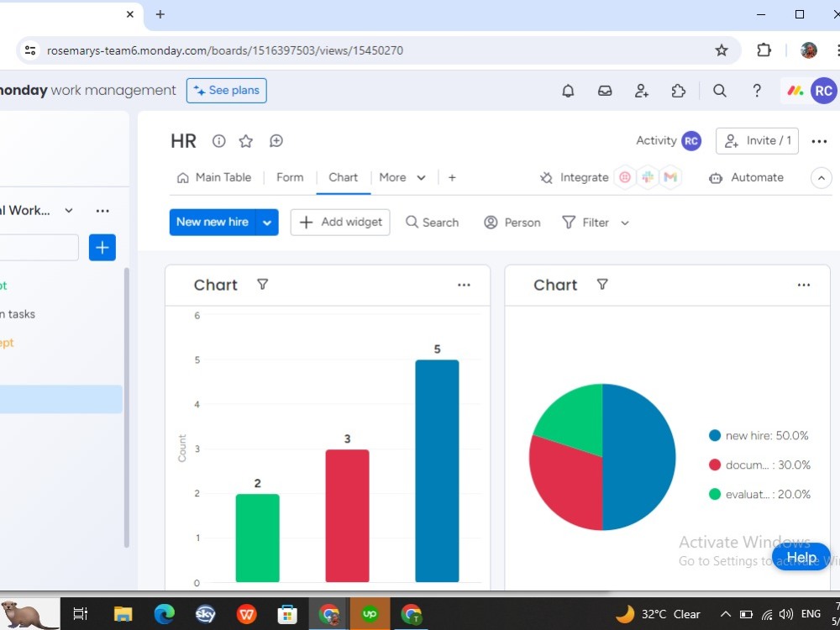Screen dimensions: 840x630
Task: Select the Chart view tab
Action: (x=344, y=177)
